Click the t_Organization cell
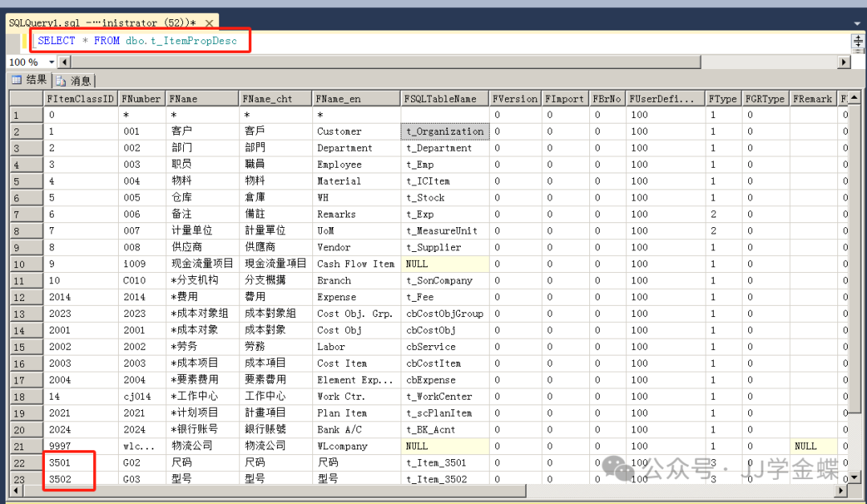 tap(446, 132)
